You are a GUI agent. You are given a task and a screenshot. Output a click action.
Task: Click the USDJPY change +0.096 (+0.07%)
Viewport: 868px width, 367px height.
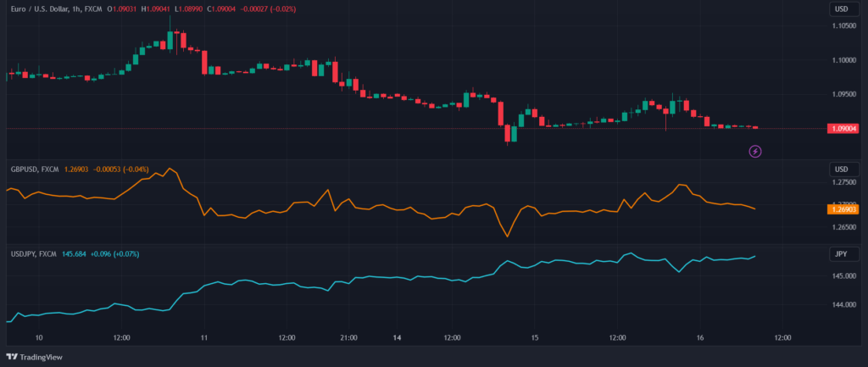(x=114, y=254)
